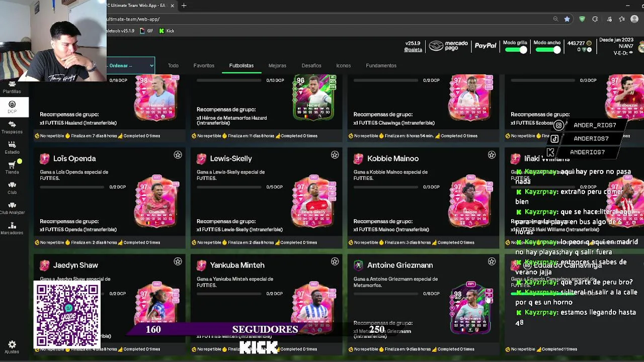Viewport: 644px width, 362px height.
Task: Open the Loïs Openda challenge title
Action: tap(74, 158)
